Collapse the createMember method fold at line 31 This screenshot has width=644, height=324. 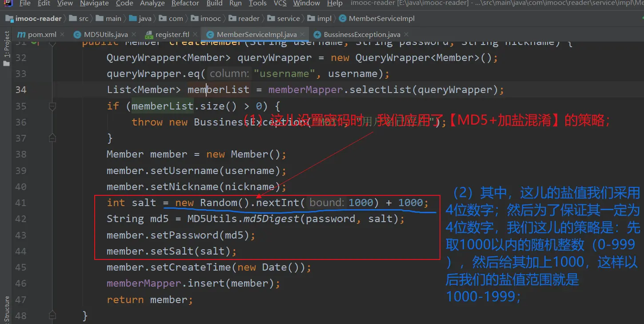(52, 43)
